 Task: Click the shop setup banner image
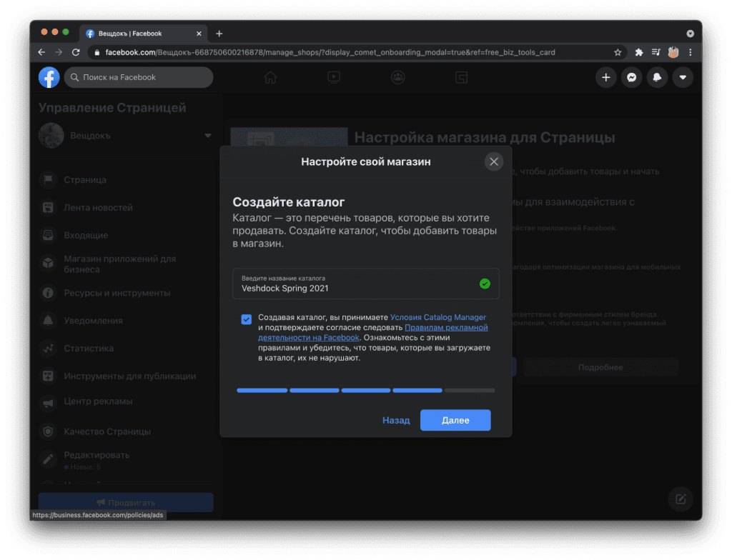click(290, 136)
